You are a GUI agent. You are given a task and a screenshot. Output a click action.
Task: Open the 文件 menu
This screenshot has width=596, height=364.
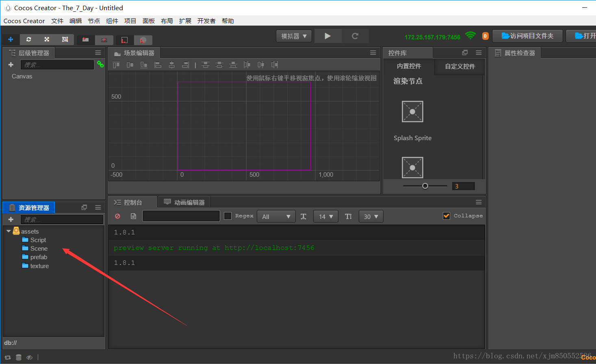click(x=57, y=21)
